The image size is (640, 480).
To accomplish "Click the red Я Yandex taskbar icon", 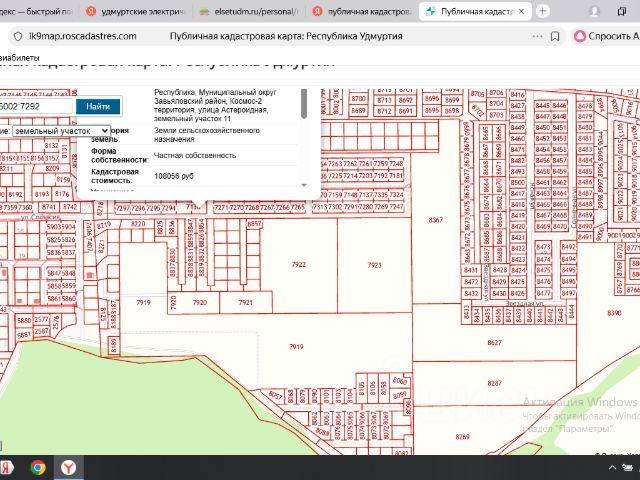I will 6,467.
